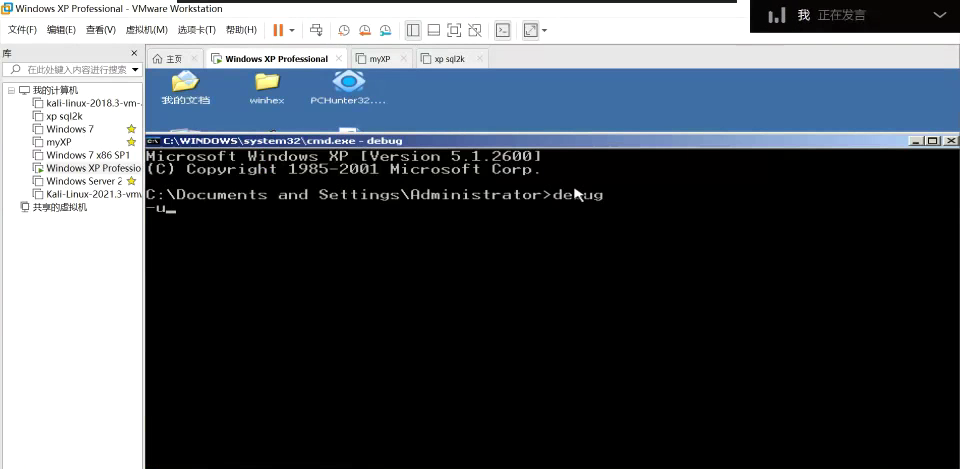This screenshot has height=469, width=960.
Task: Click the Microsoft Windows XP version text
Action: click(344, 156)
